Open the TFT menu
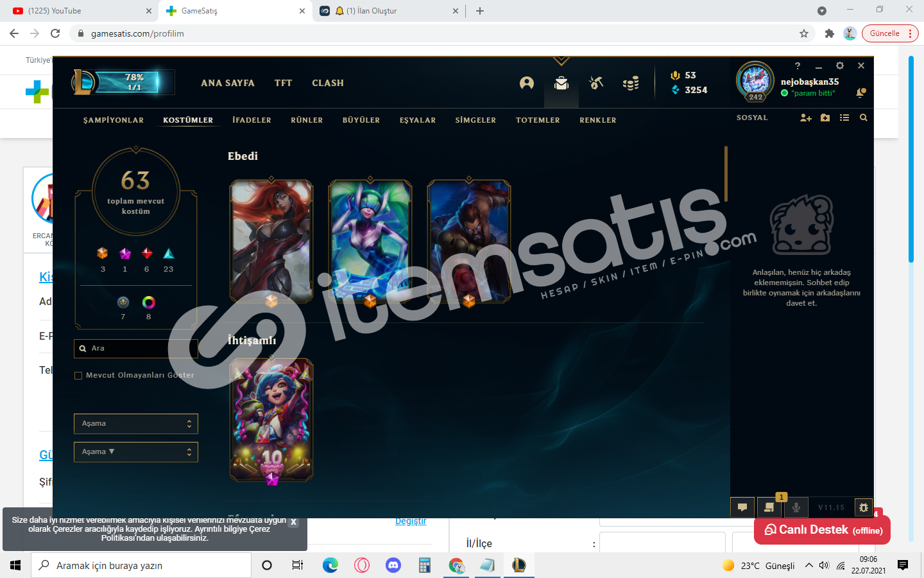The height and width of the screenshot is (578, 924). 284,83
